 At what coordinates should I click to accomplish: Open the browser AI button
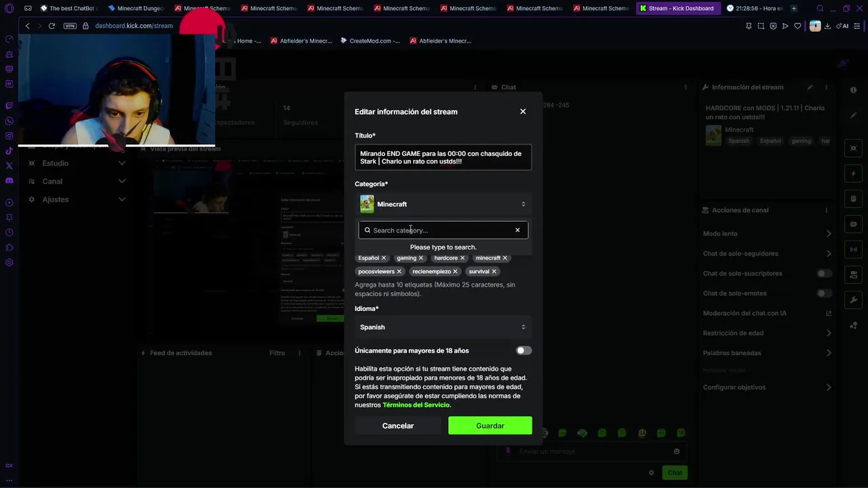tap(843, 26)
